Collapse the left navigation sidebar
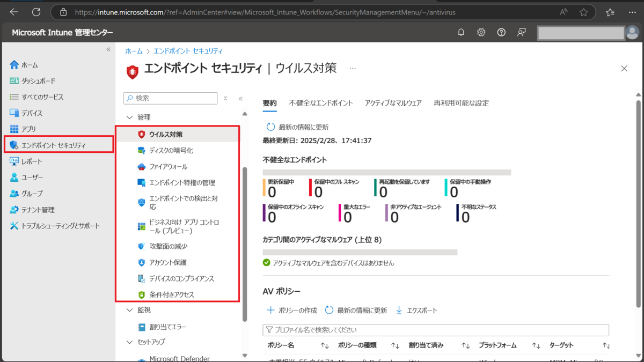The image size is (644, 362). [x=108, y=49]
